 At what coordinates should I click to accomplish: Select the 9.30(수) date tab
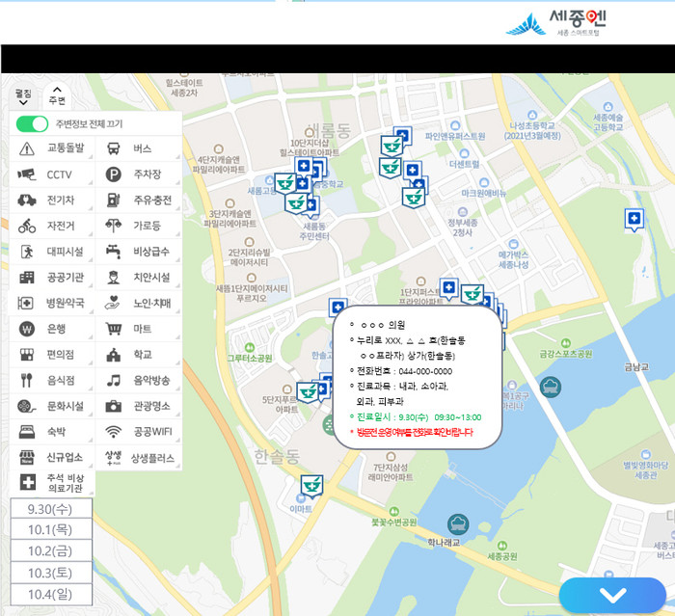tap(51, 510)
